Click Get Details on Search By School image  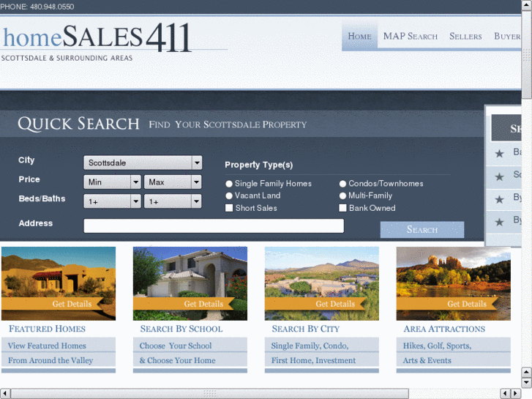coord(203,304)
